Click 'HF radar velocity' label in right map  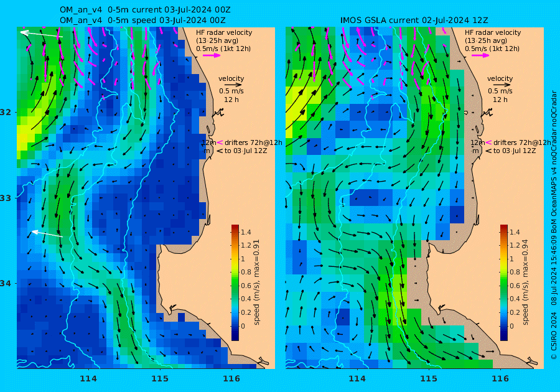[x=493, y=32]
